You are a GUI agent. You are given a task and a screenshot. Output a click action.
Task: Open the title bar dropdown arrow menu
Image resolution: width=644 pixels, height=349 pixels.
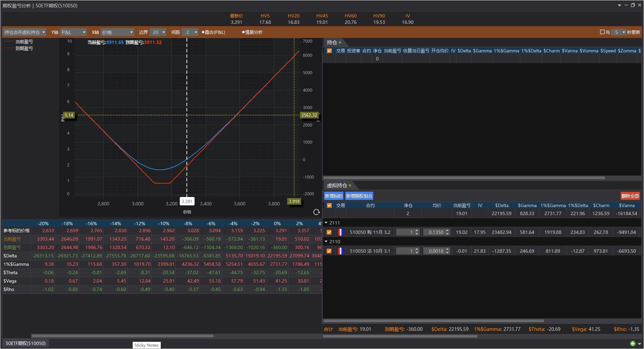click(619, 5)
